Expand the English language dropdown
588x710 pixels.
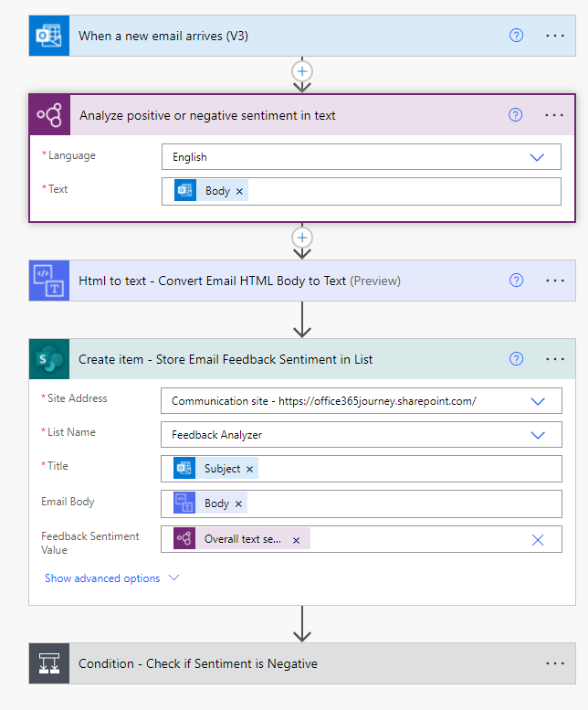pyautogui.click(x=361, y=157)
